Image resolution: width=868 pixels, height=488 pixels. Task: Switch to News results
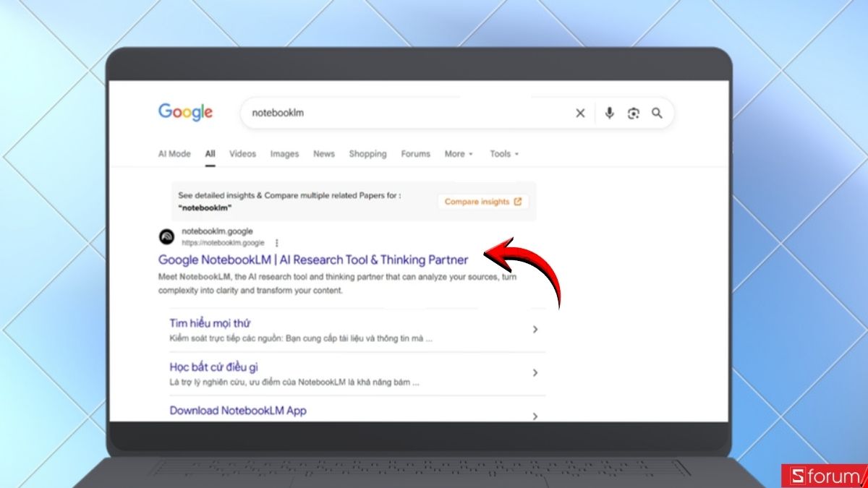(x=324, y=154)
